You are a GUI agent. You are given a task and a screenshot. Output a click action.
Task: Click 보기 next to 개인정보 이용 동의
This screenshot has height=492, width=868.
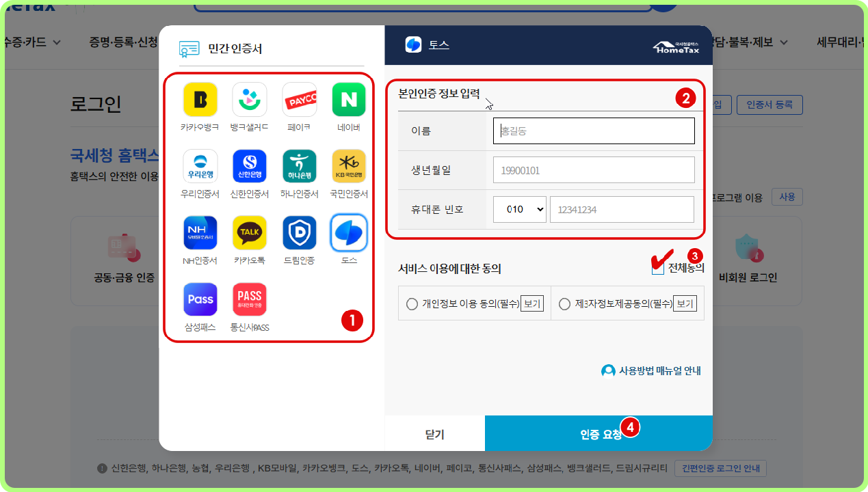pos(532,304)
